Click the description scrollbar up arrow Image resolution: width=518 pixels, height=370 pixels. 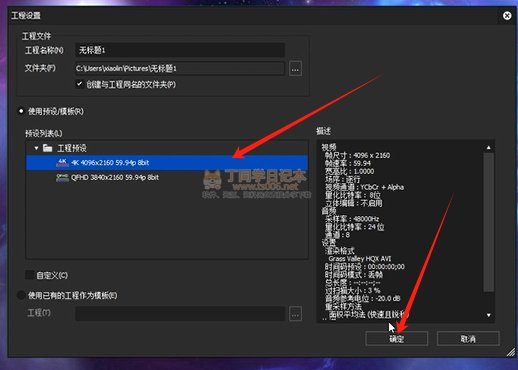[488, 147]
